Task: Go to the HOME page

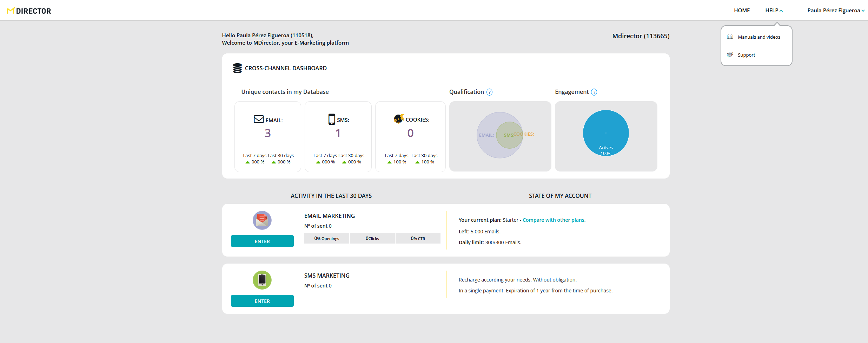Action: coord(742,11)
